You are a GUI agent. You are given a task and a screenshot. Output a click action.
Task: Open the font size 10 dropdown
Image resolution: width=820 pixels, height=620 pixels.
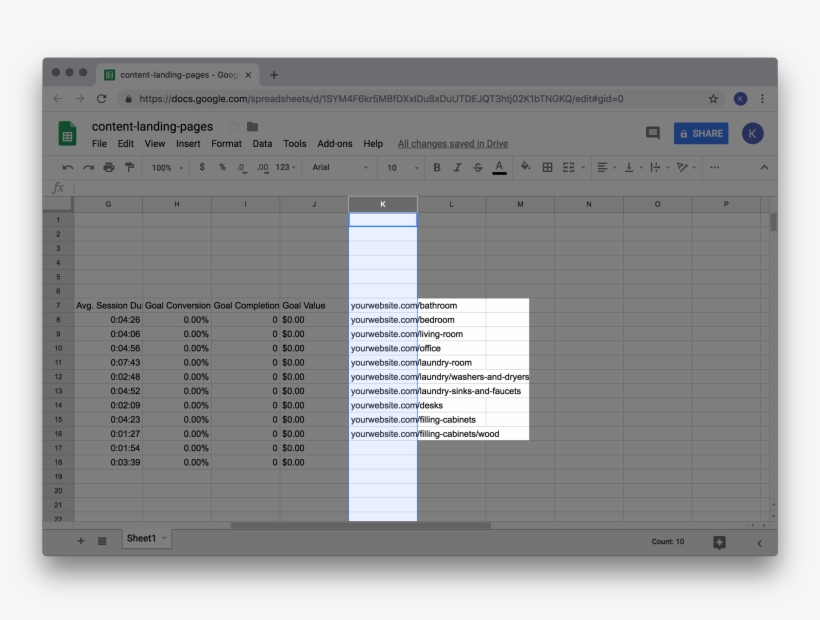pyautogui.click(x=400, y=168)
